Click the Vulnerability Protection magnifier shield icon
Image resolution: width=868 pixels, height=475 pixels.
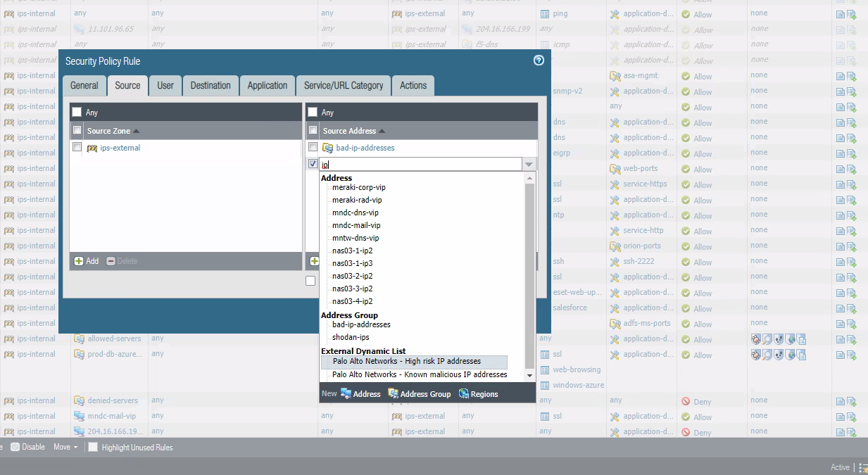767,339
